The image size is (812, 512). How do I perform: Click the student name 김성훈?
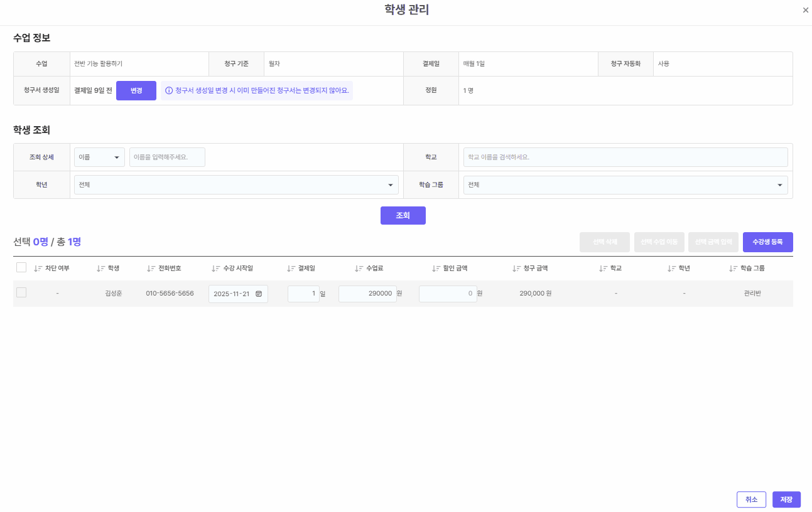[x=114, y=293]
